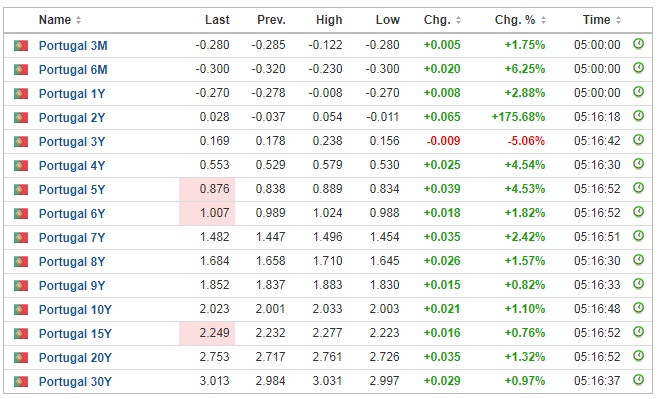Sort table by the Chg. column arrows
The height and width of the screenshot is (399, 663).
tap(458, 20)
